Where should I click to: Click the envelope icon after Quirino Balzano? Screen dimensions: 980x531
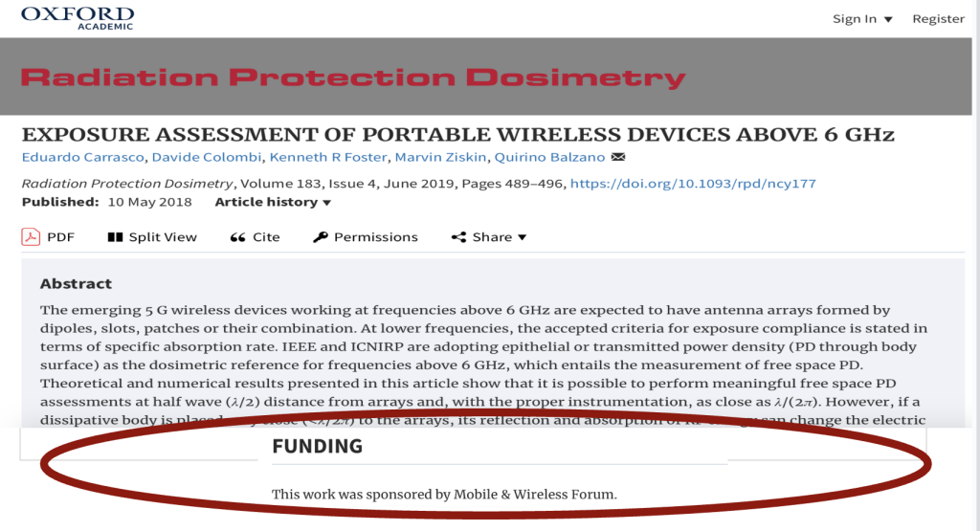pyautogui.click(x=618, y=158)
